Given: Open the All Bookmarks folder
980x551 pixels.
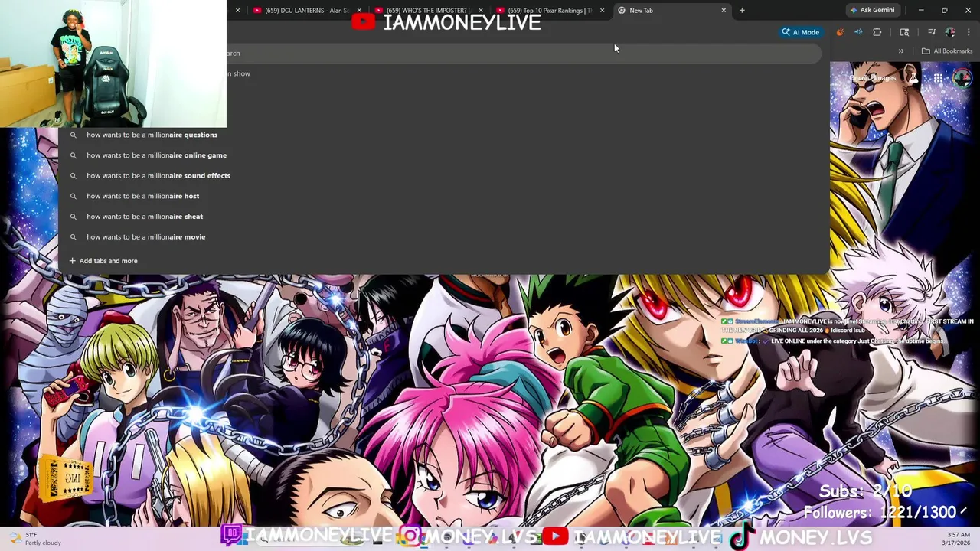Looking at the screenshot, I should [947, 51].
